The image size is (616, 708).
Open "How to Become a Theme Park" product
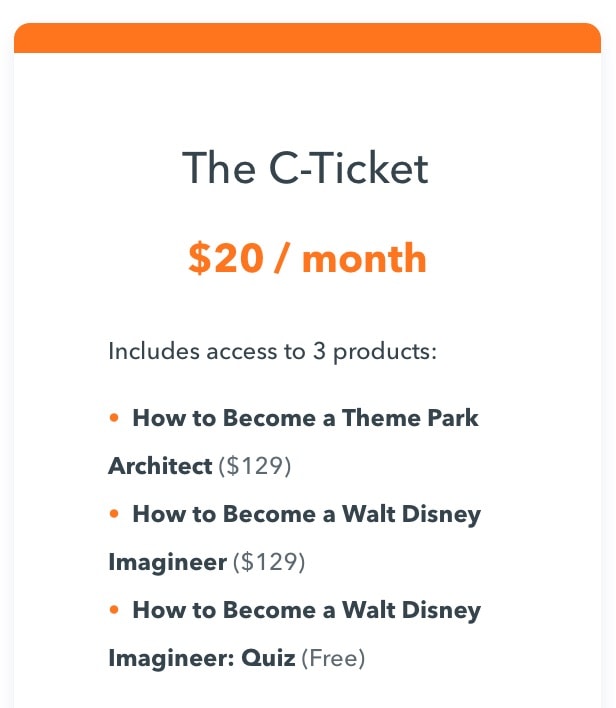[x=305, y=418]
